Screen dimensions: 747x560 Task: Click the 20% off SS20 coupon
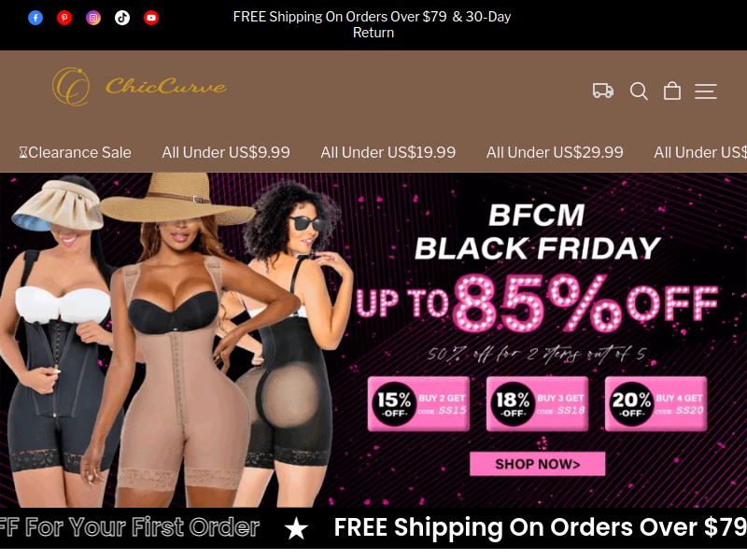coord(656,404)
